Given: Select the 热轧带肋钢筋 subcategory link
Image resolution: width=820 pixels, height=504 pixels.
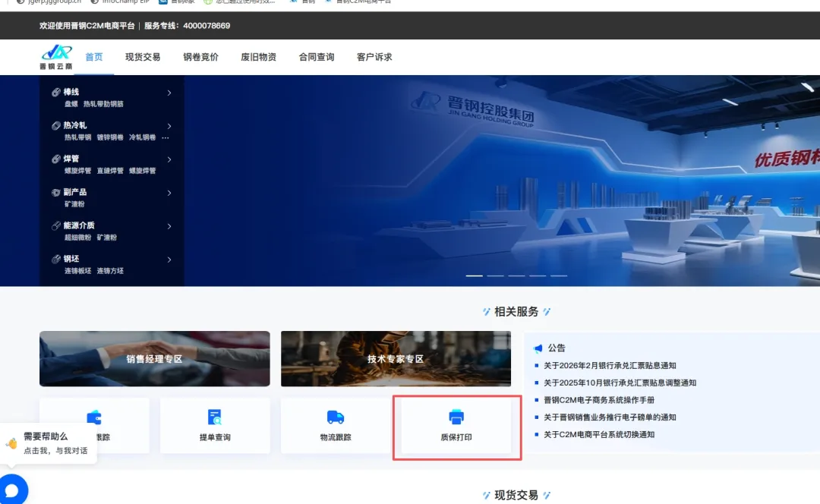Looking at the screenshot, I should point(103,104).
